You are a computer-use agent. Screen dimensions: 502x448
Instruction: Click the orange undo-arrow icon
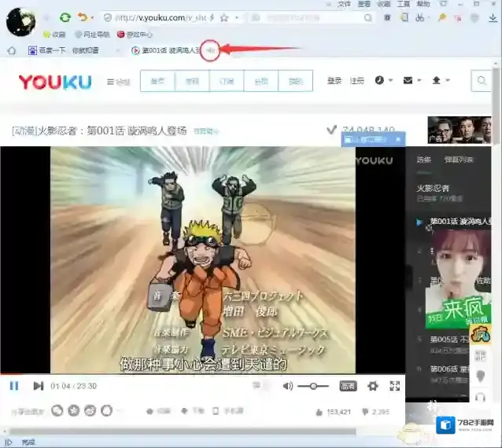pos(83,17)
